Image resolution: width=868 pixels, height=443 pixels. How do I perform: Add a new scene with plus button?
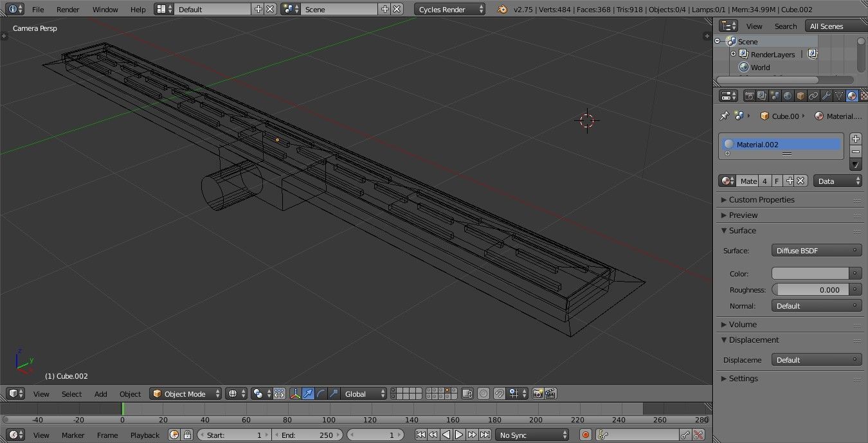pos(384,9)
